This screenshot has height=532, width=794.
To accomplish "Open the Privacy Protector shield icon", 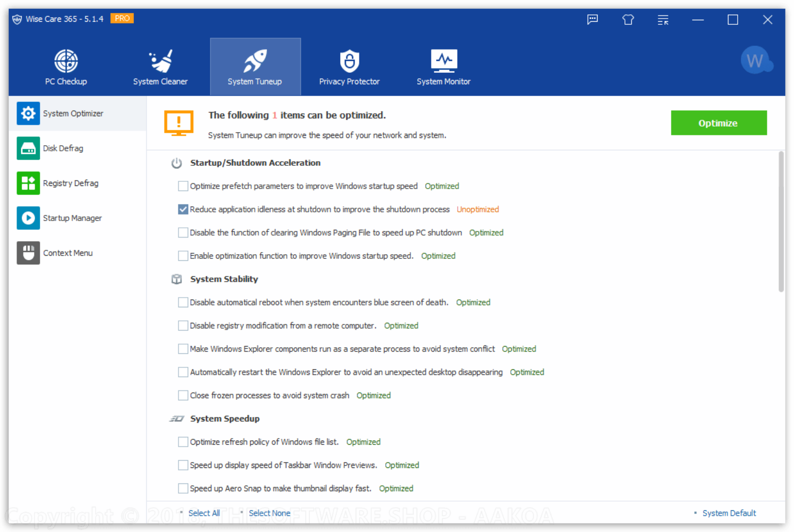I will tap(349, 61).
